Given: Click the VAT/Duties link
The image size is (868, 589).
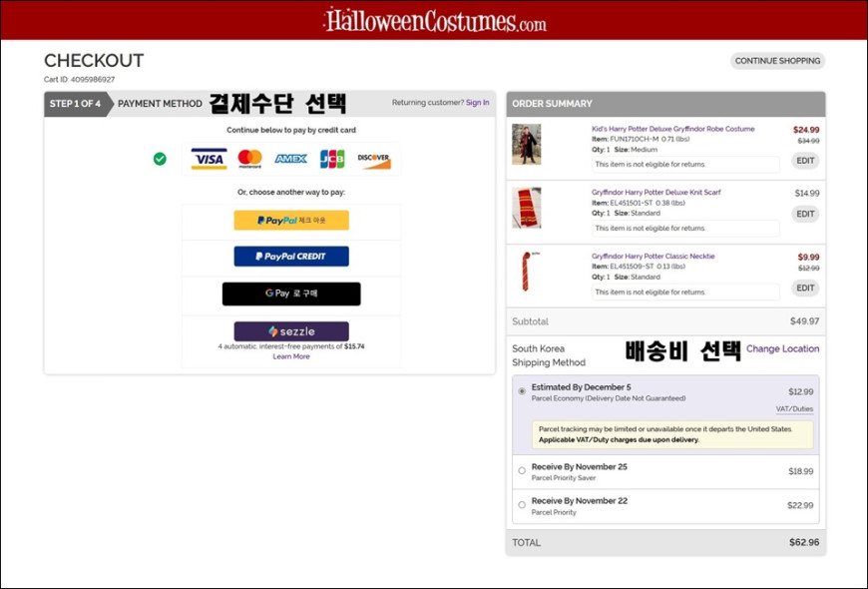Looking at the screenshot, I should (x=794, y=409).
